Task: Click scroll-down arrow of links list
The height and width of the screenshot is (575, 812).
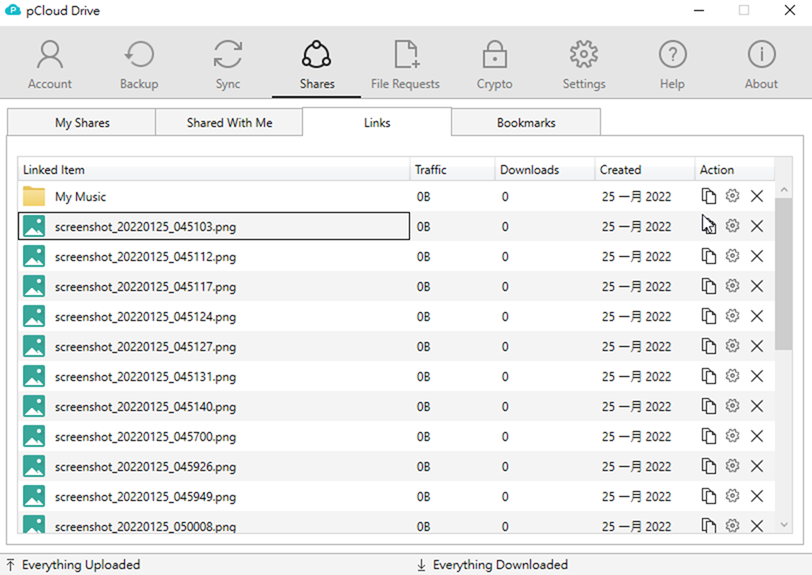Action: click(x=783, y=525)
